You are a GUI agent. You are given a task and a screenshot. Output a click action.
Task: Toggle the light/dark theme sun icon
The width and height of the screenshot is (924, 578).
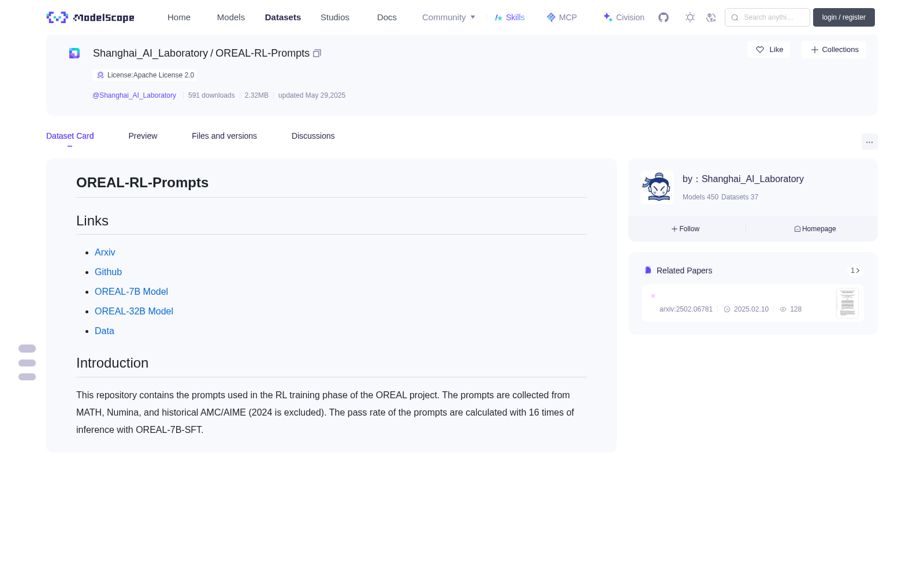690,17
